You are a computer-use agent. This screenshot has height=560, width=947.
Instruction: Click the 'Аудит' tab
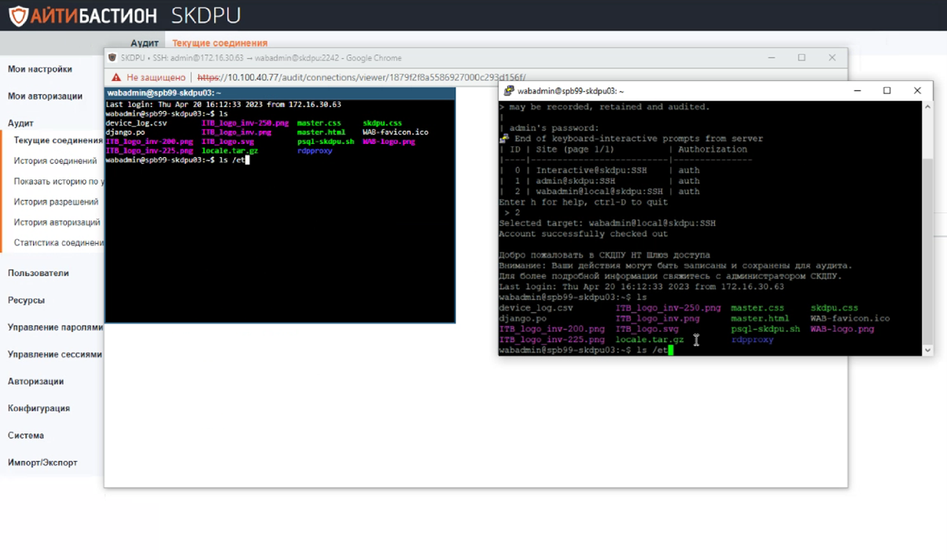(x=145, y=43)
